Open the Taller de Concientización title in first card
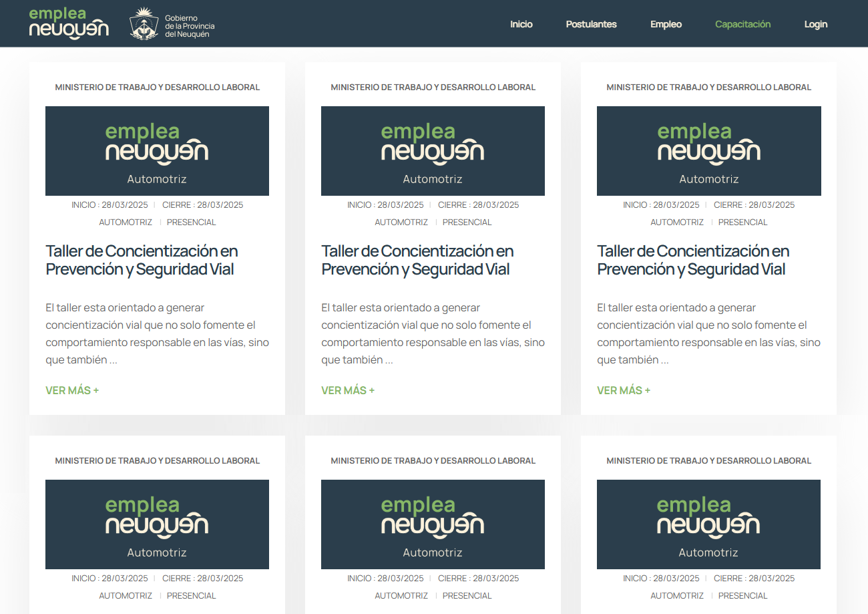This screenshot has height=614, width=868. click(x=142, y=260)
